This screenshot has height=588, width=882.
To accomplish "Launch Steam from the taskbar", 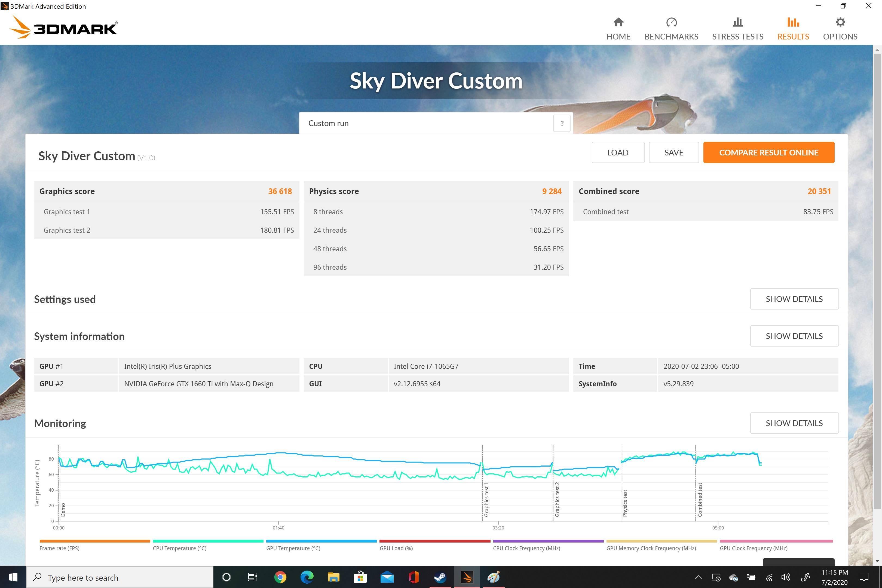I will point(440,577).
